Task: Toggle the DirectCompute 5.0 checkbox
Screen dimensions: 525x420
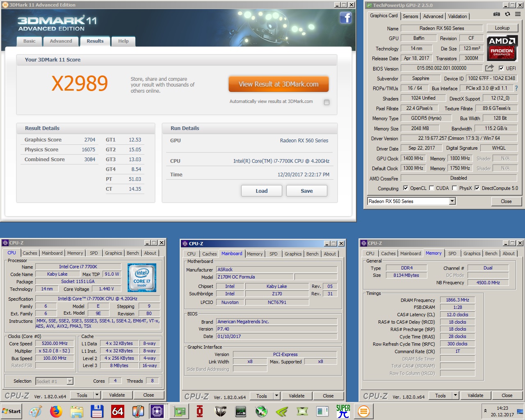Action: click(x=477, y=188)
